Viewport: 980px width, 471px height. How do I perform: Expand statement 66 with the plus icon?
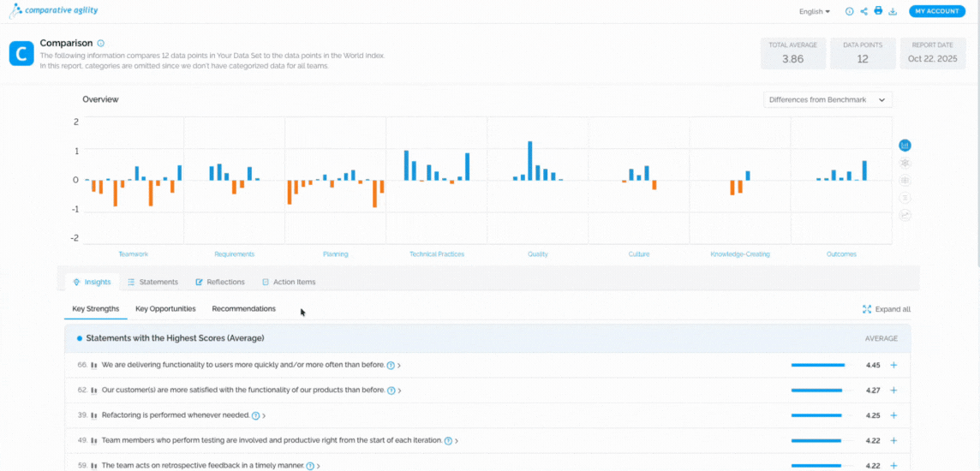click(893, 365)
